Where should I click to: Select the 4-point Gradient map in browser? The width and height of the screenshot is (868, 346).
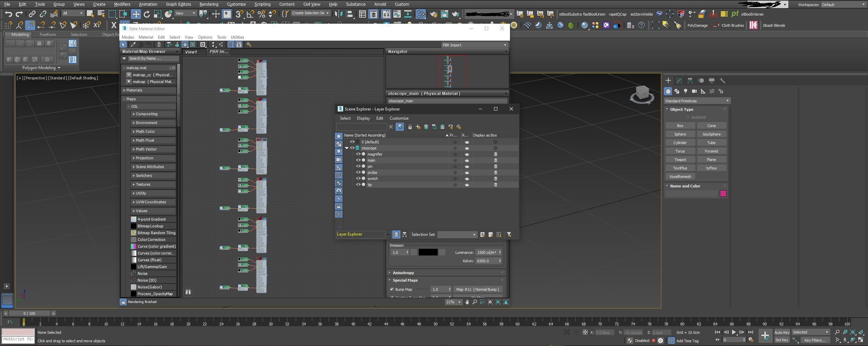click(153, 219)
